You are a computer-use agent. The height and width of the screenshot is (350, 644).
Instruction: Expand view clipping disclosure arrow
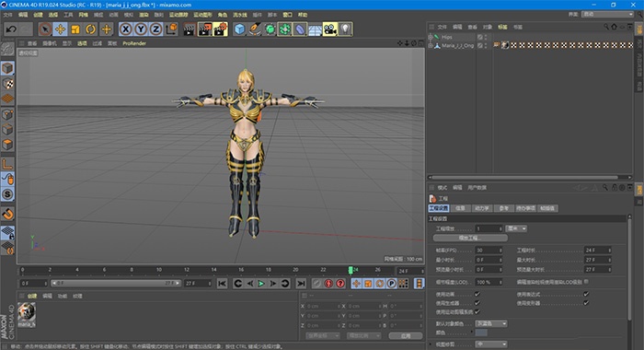click(x=431, y=344)
